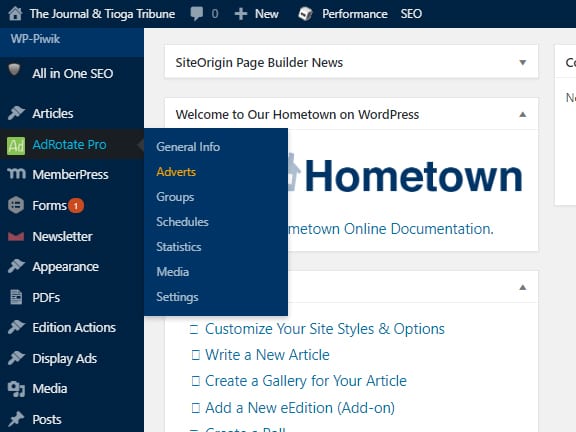Image resolution: width=576 pixels, height=432 pixels.
Task: Open SEO menu in admin bar
Action: (411, 14)
